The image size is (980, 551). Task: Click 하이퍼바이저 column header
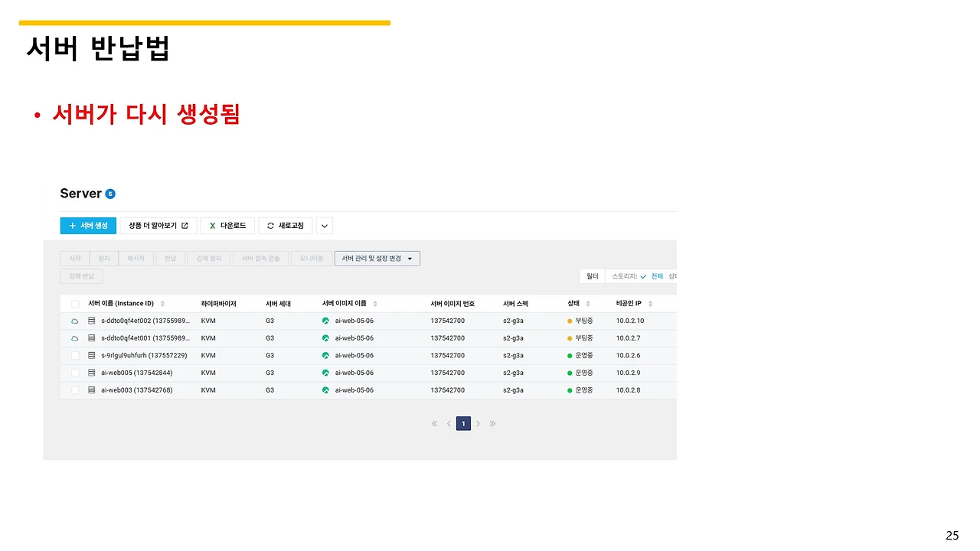[x=218, y=304]
